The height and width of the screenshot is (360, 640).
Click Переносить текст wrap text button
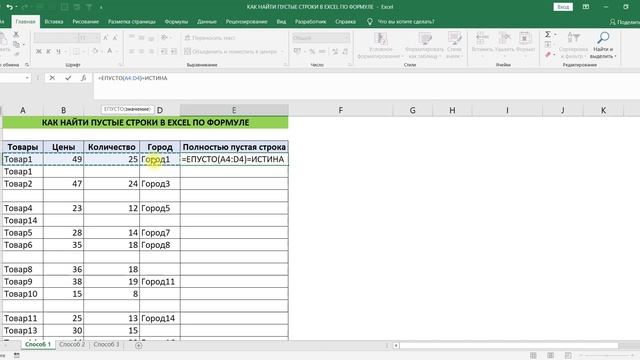(210, 38)
